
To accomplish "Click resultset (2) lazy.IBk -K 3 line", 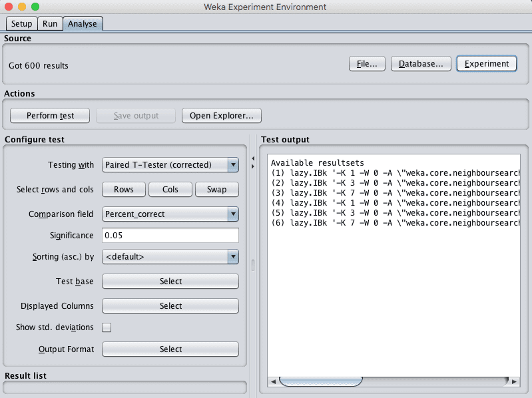I will (x=396, y=183).
